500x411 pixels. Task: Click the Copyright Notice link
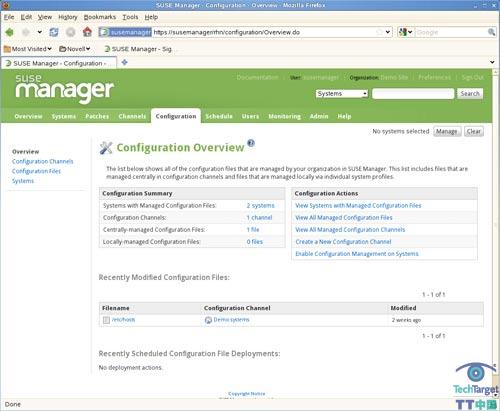(247, 394)
